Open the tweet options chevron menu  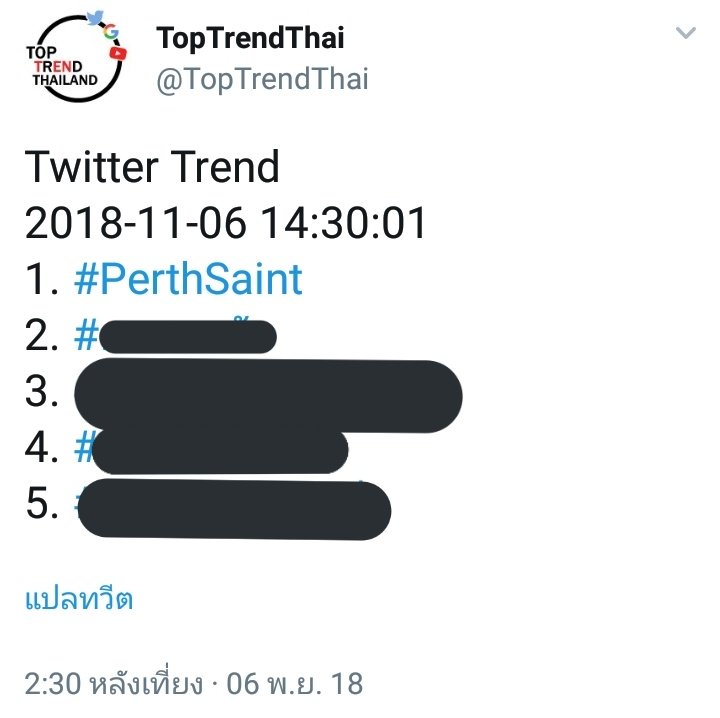pyautogui.click(x=685, y=33)
